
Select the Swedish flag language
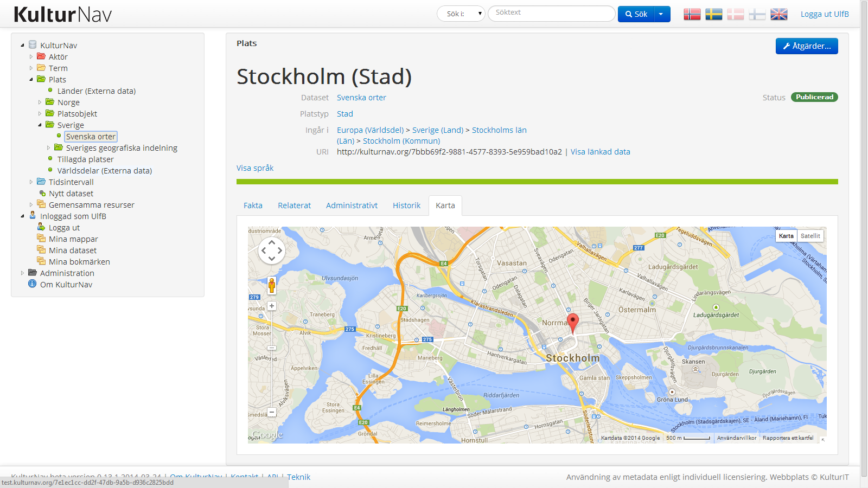pyautogui.click(x=713, y=14)
